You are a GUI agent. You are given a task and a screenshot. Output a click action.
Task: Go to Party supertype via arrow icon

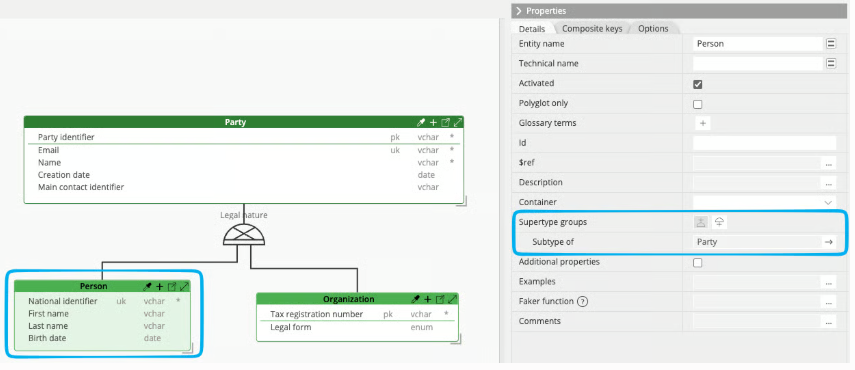click(x=829, y=242)
